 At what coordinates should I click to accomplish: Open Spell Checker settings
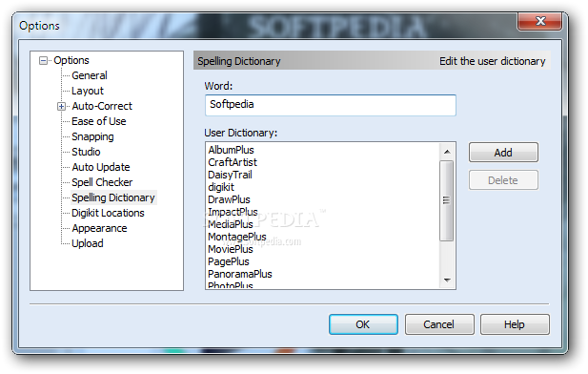tap(102, 182)
